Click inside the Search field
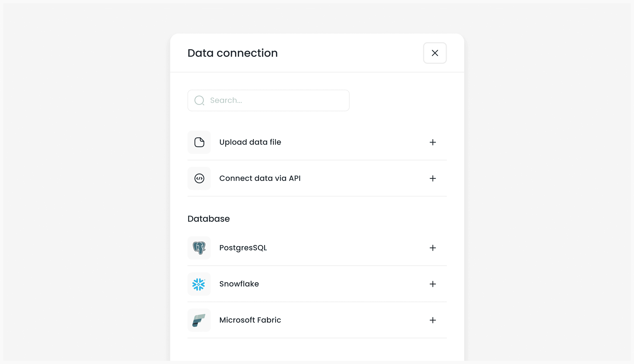The image size is (634, 364). [x=268, y=100]
